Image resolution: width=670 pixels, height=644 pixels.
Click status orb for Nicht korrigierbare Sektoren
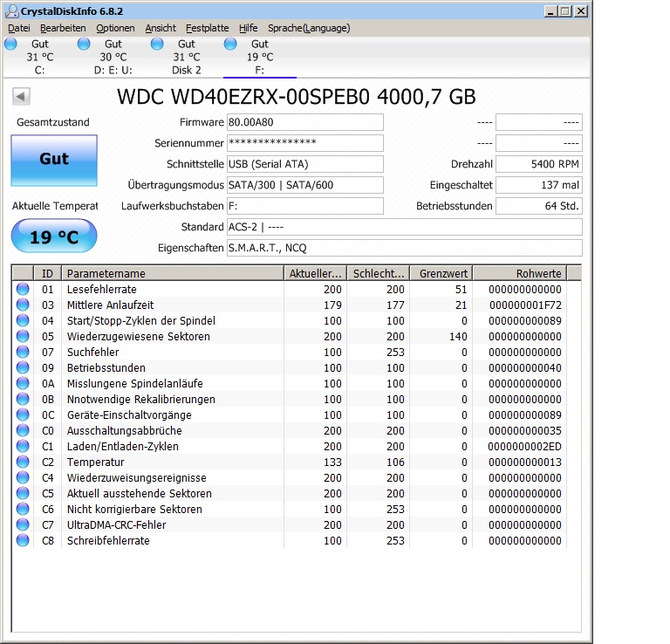point(23,509)
